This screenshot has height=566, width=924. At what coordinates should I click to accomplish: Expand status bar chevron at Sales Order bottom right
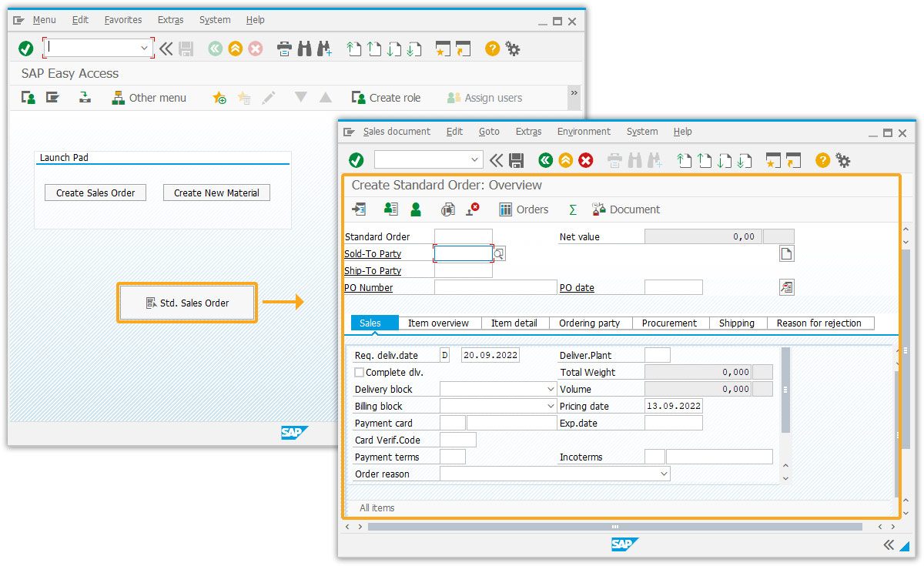[x=889, y=545]
